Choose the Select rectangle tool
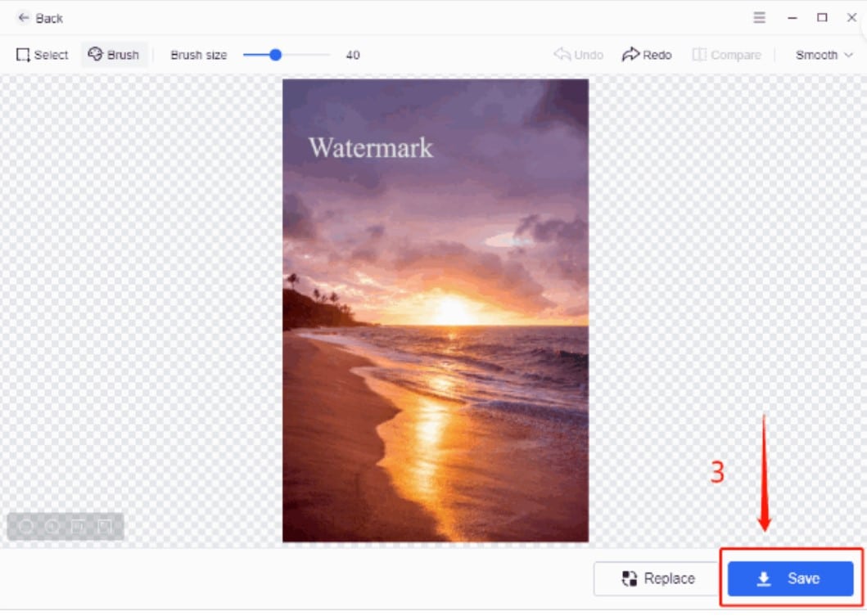 pos(42,55)
